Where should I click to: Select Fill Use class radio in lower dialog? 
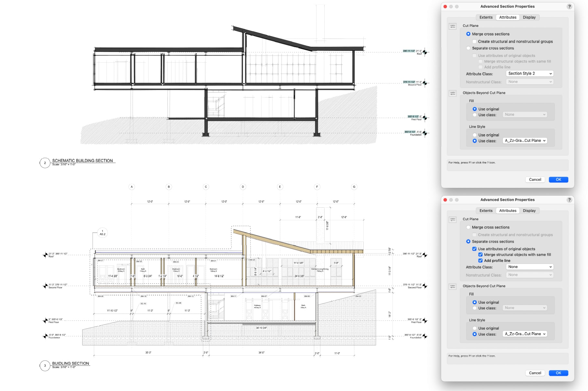point(475,308)
